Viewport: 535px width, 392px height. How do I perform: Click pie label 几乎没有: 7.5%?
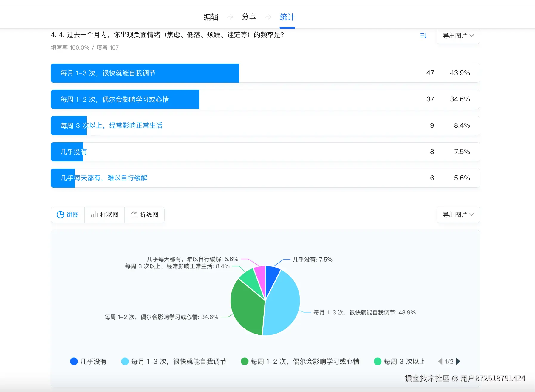click(x=313, y=260)
